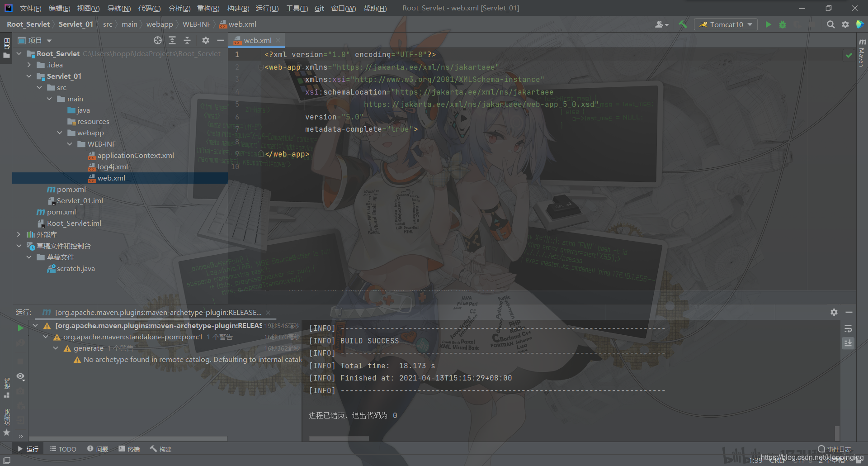This screenshot has width=868, height=466.
Task: Open the Code menu
Action: [x=149, y=8]
